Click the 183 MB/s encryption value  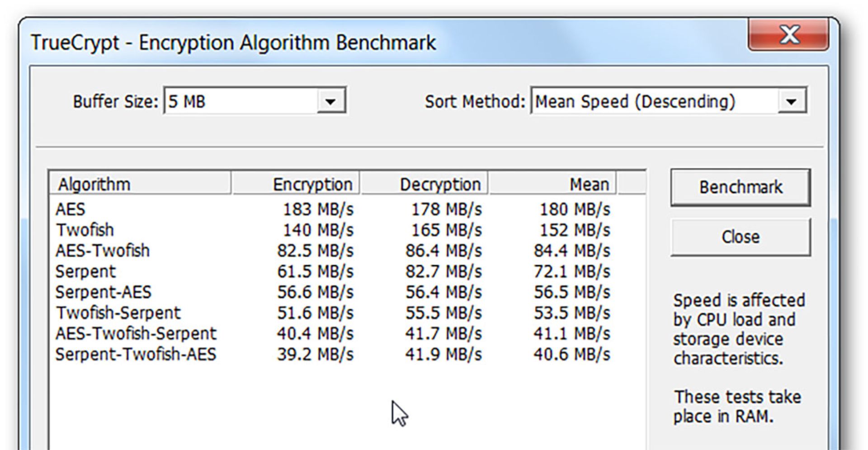tap(318, 209)
